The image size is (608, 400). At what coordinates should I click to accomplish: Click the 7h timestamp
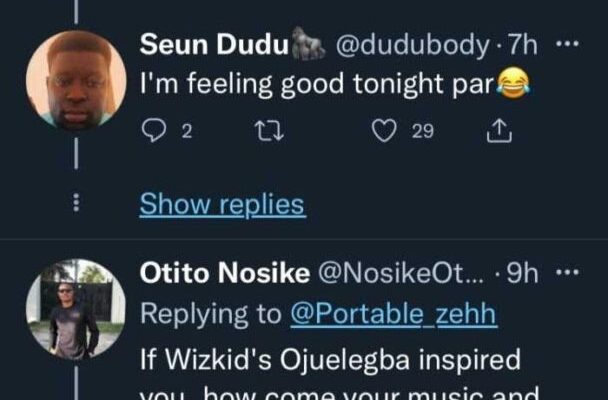tap(522, 46)
